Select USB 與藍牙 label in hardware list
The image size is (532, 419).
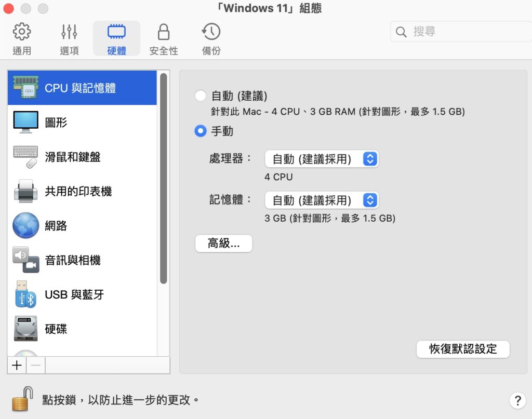point(74,294)
